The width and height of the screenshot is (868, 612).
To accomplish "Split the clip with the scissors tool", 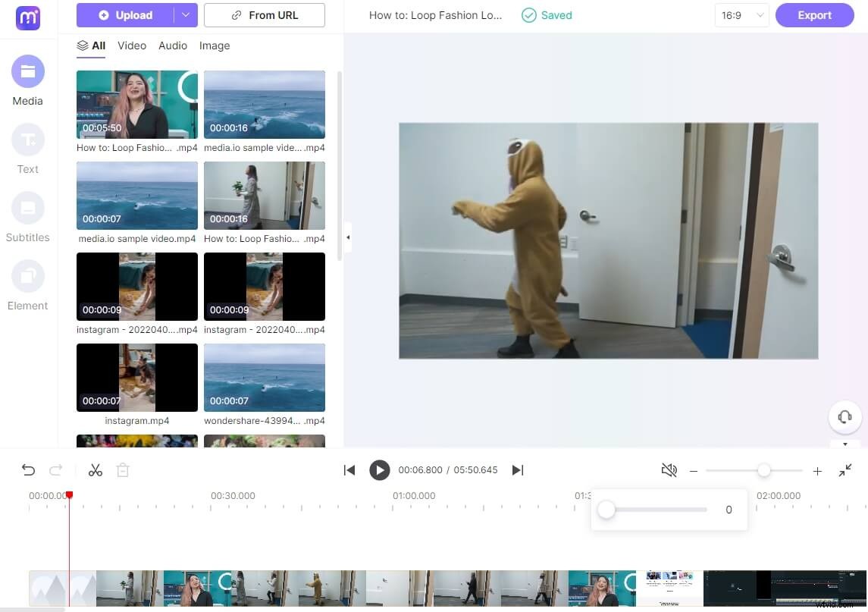I will [96, 470].
